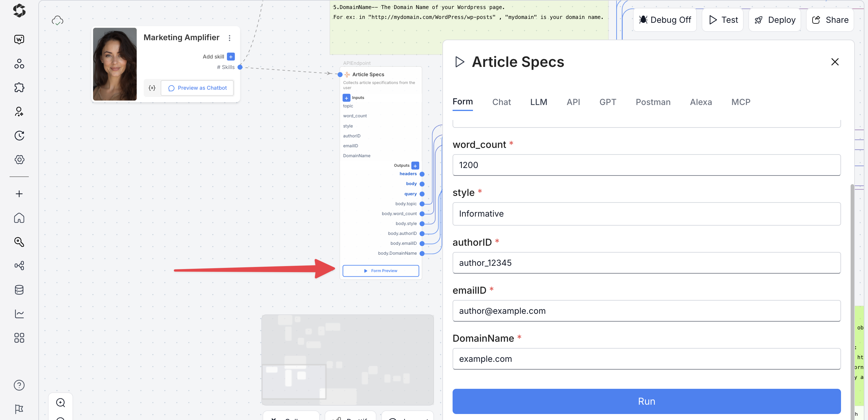Open the key vault icon

pyautogui.click(x=19, y=242)
